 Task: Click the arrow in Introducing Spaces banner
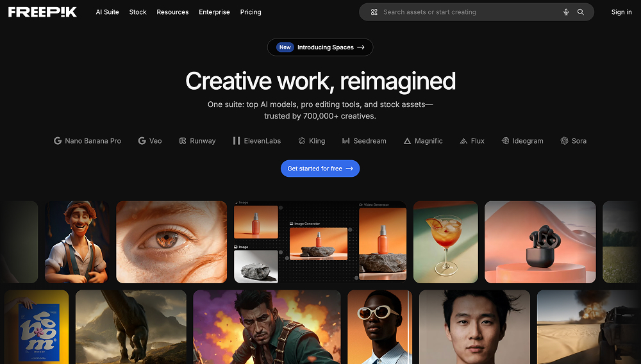pyautogui.click(x=360, y=47)
